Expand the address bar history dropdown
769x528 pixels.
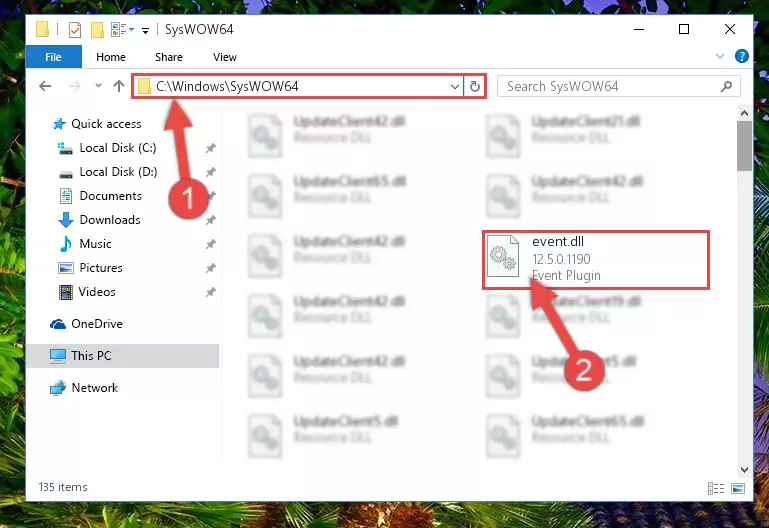click(455, 87)
